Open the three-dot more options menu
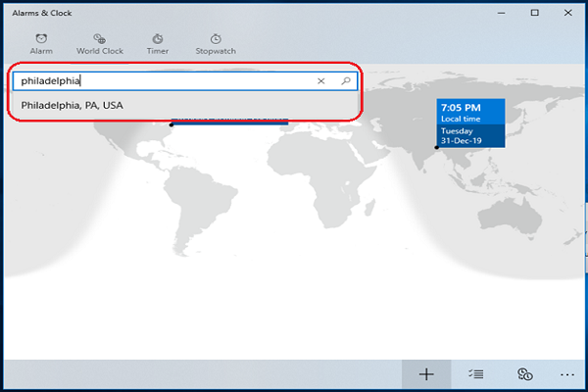The image size is (588, 392). point(567,374)
